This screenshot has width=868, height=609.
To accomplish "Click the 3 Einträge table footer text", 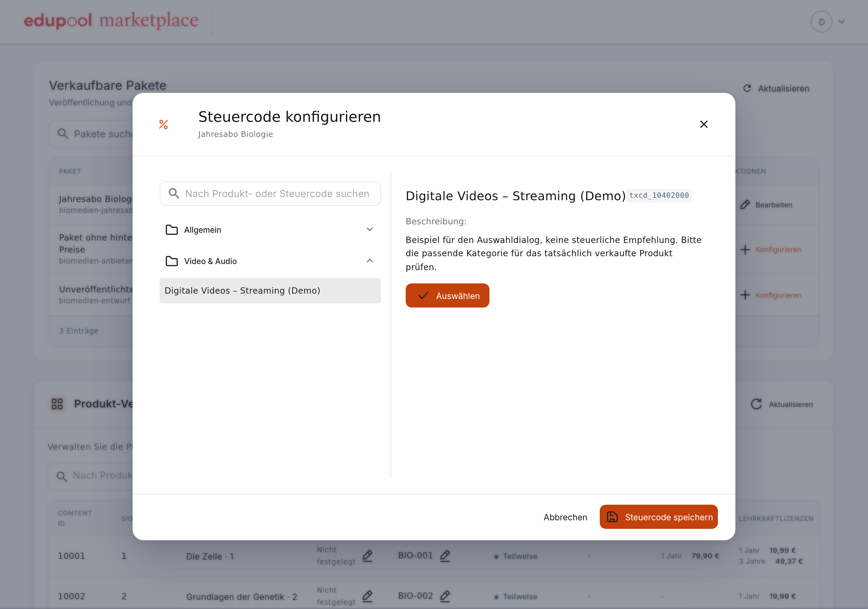I will tap(79, 331).
